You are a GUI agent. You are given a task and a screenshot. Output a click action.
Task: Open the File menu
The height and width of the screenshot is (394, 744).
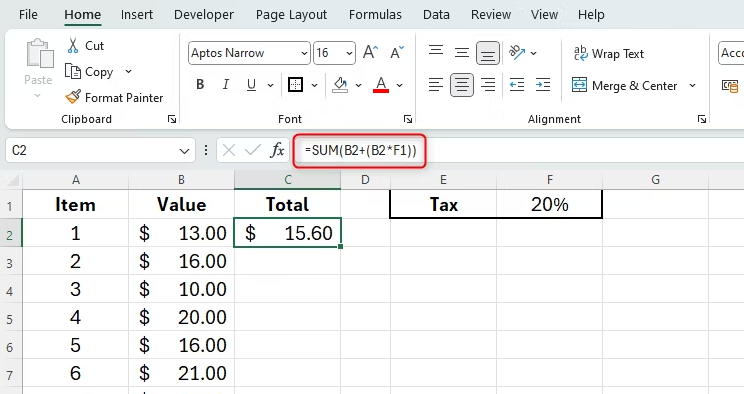click(28, 15)
